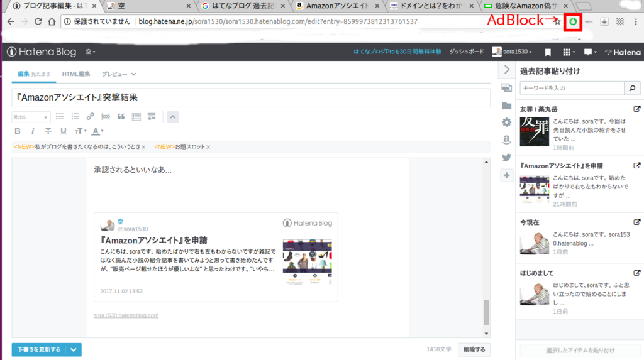This screenshot has height=360, width=644.
Task: Toggle bold formatting
Action: [17, 131]
